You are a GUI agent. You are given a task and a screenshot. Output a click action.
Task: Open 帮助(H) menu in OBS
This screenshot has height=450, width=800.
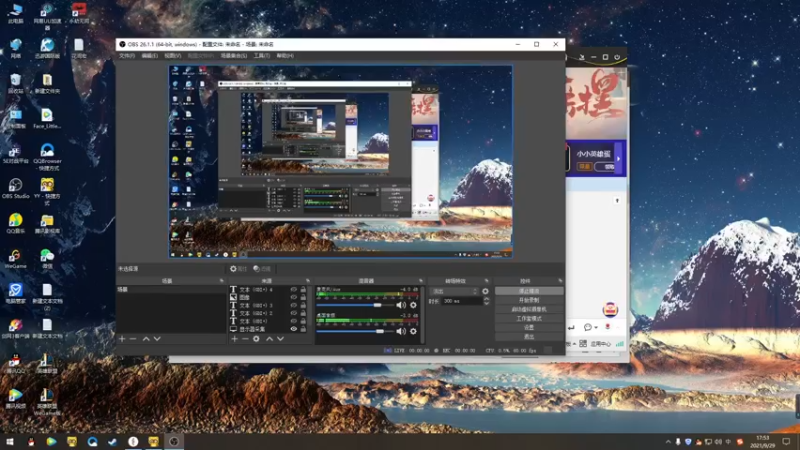285,56
